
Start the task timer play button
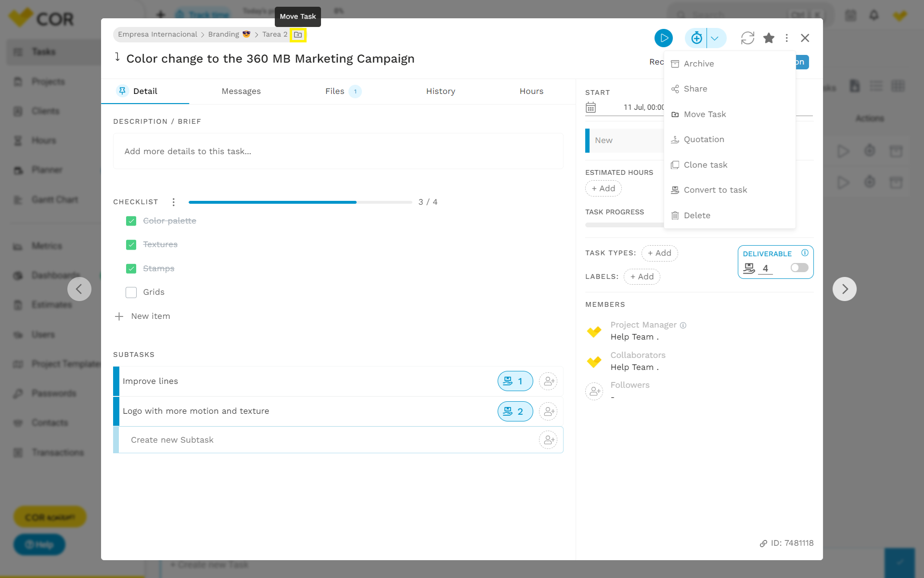(x=663, y=38)
